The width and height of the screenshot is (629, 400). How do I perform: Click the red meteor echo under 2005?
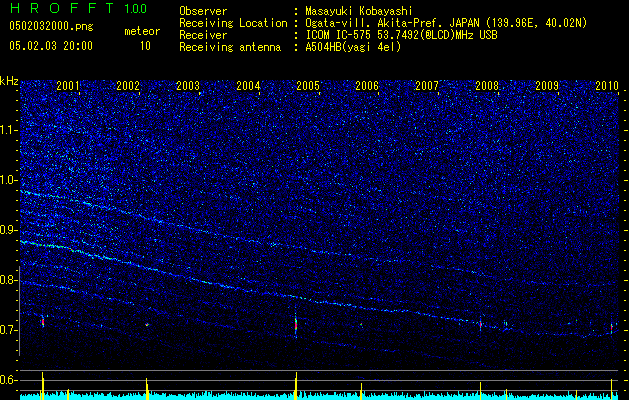(x=296, y=324)
